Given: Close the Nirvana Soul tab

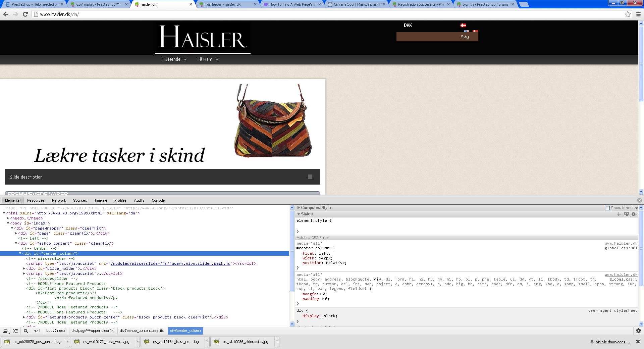Looking at the screenshot, I should [384, 4].
